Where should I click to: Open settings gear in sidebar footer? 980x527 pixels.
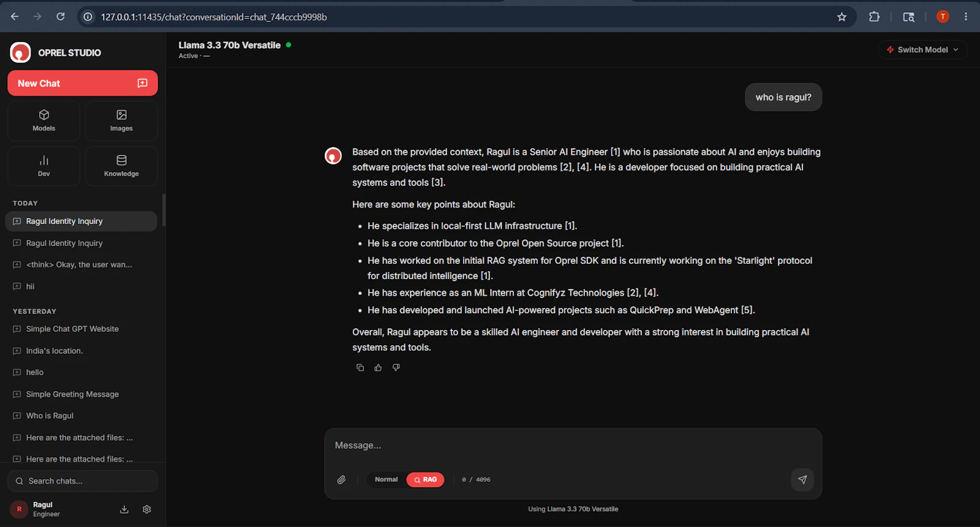(147, 509)
